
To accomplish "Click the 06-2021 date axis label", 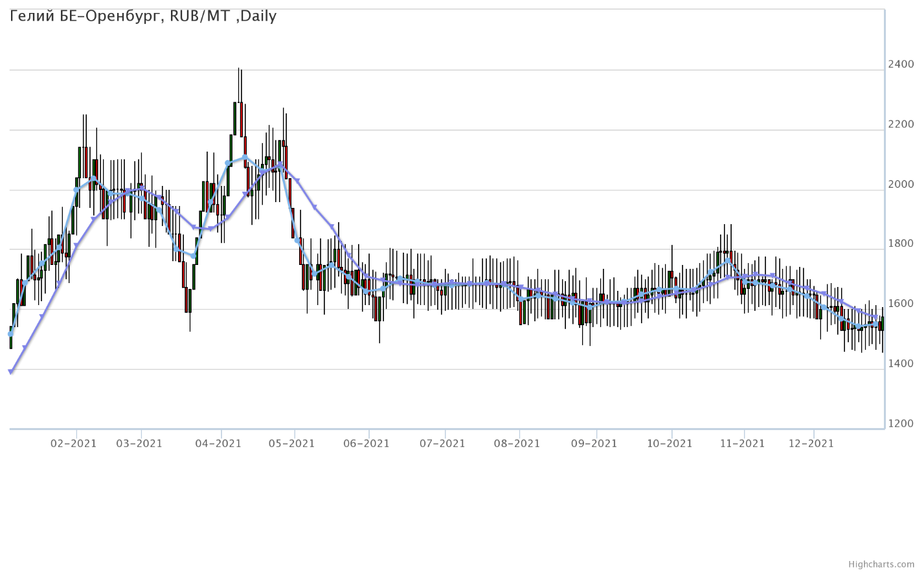I will click(366, 444).
